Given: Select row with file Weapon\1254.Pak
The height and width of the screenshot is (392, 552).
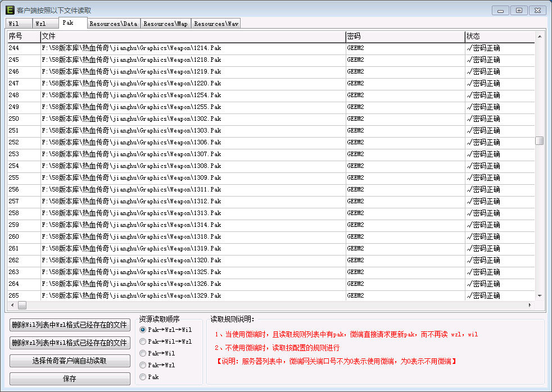Looking at the screenshot, I should 271,95.
